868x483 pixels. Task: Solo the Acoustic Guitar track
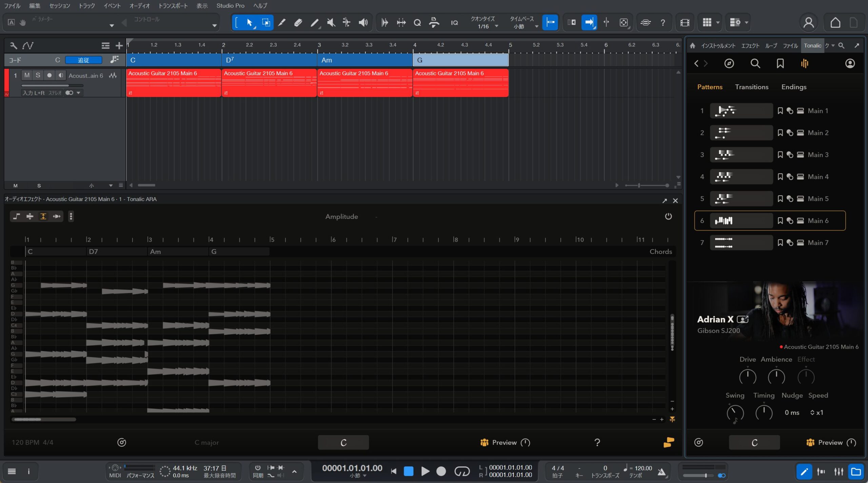(x=38, y=75)
